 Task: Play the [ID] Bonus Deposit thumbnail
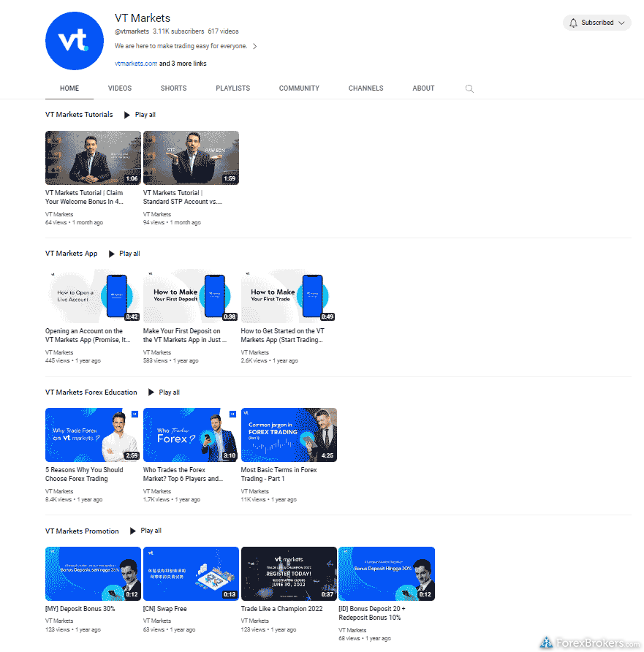pyautogui.click(x=387, y=574)
